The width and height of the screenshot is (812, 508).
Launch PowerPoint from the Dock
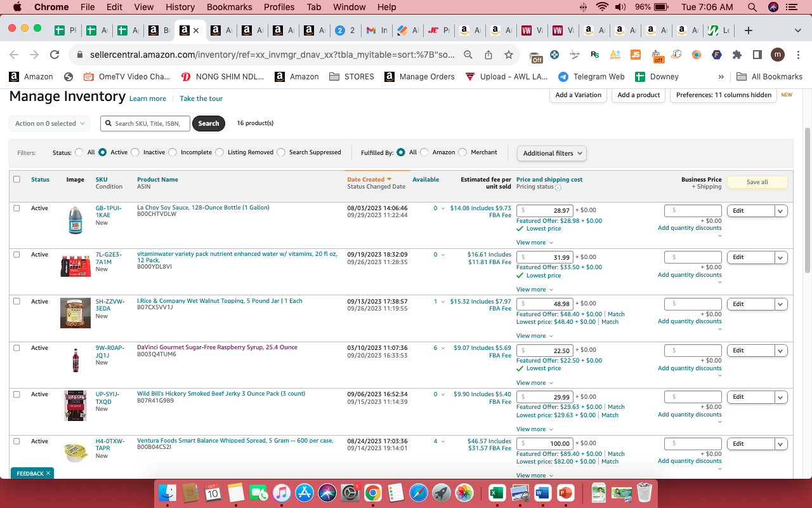(x=565, y=493)
